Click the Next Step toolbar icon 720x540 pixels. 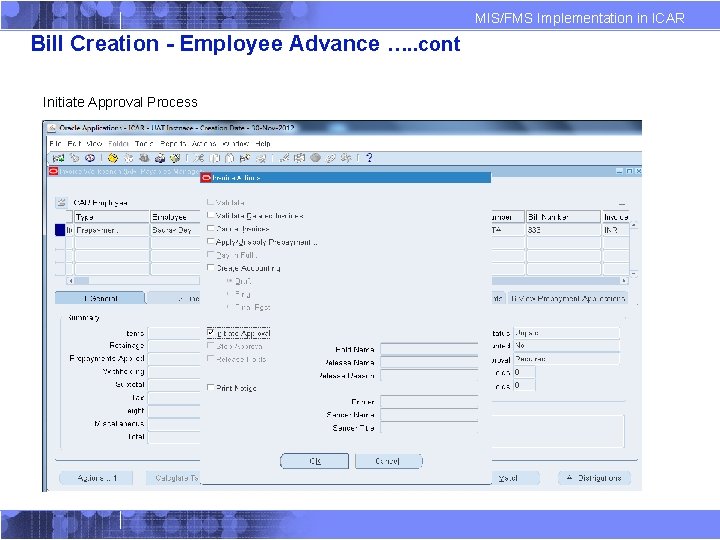click(129, 158)
